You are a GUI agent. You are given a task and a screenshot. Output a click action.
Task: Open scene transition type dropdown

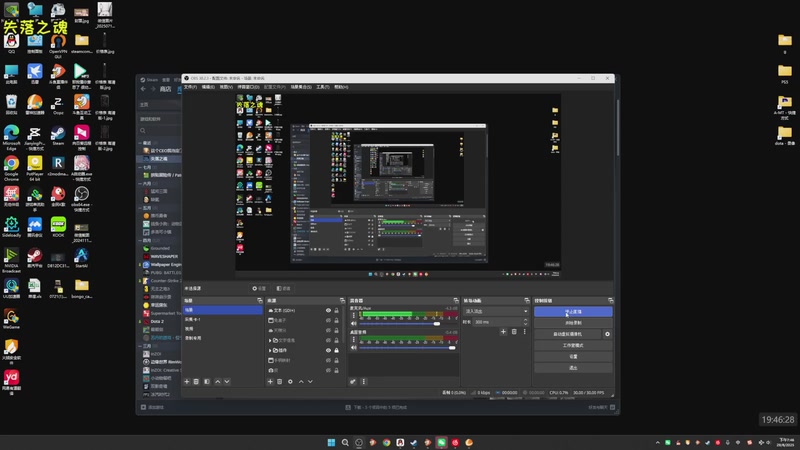[x=495, y=311]
